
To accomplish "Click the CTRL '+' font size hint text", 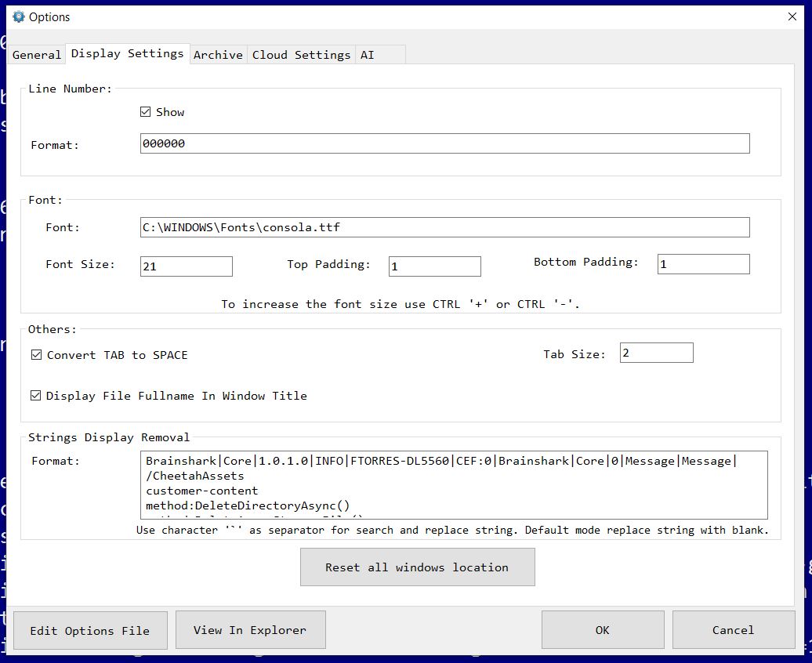I will pos(401,304).
